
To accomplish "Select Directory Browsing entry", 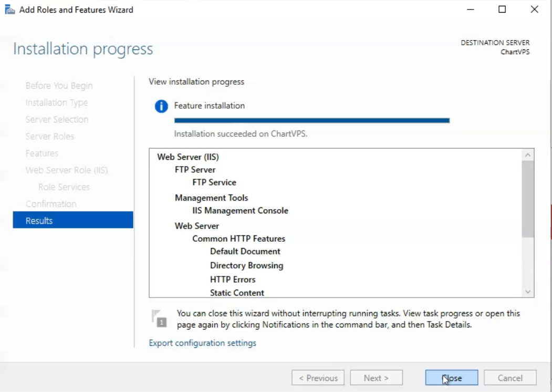I will click(x=246, y=265).
